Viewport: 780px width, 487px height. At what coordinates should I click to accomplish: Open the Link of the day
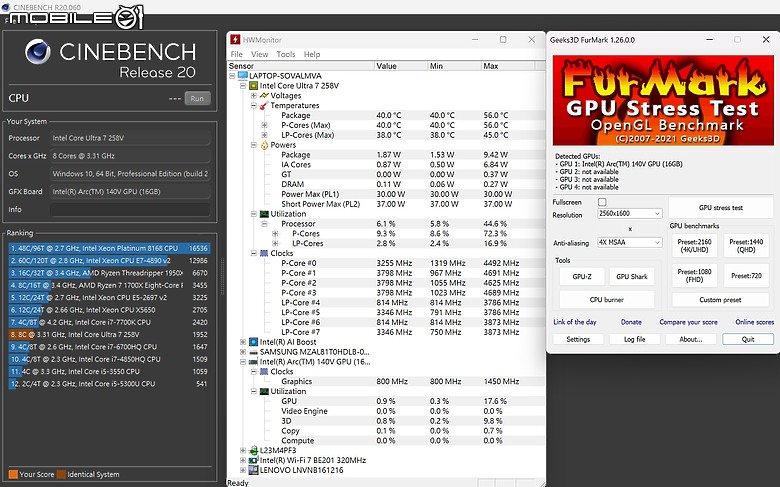click(575, 322)
